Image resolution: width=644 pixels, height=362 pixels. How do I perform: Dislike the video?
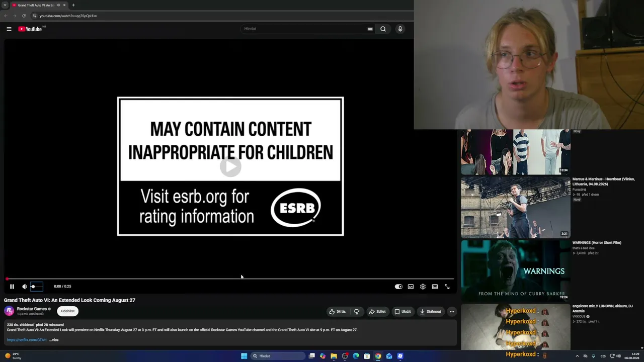point(357,312)
